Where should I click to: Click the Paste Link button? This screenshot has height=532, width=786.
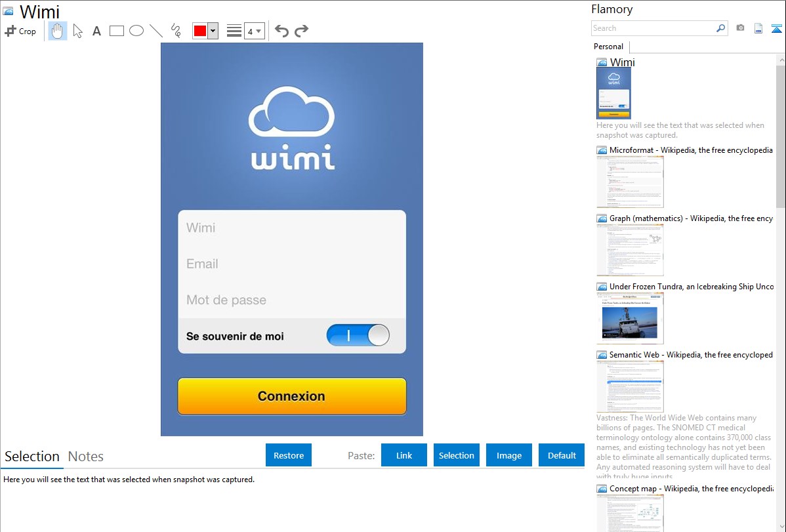pos(404,455)
